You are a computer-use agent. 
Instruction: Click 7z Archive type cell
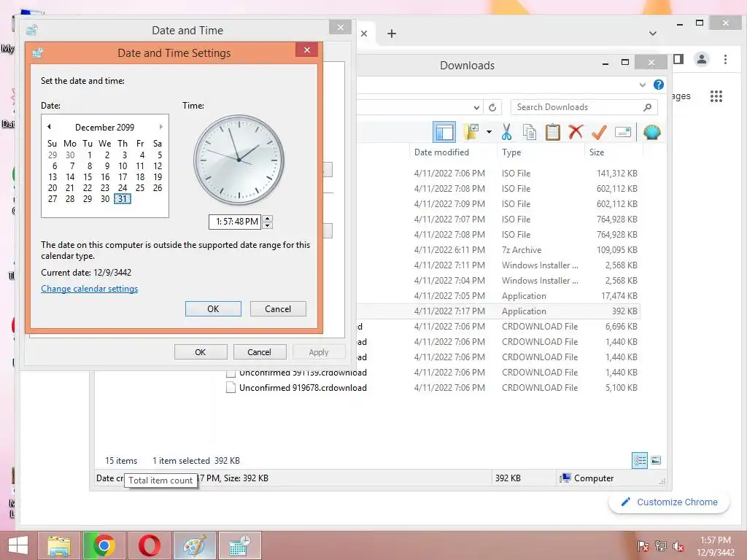click(x=521, y=250)
